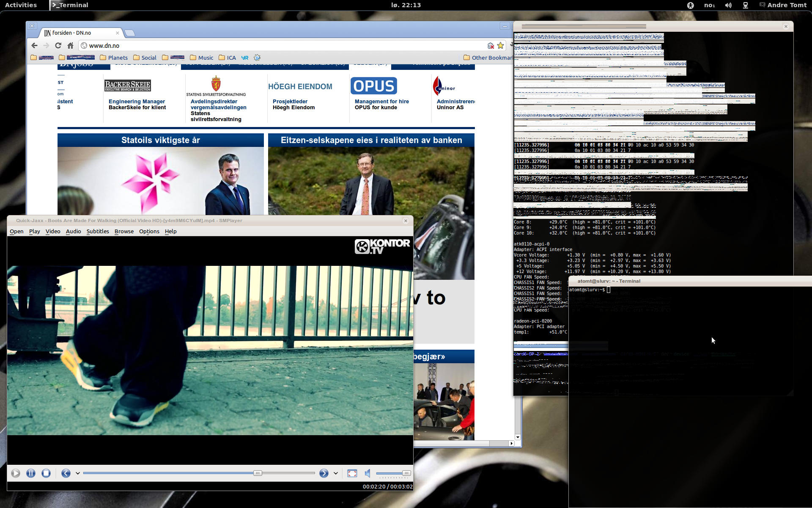Toggle the accessibility menu in top bar

691,5
